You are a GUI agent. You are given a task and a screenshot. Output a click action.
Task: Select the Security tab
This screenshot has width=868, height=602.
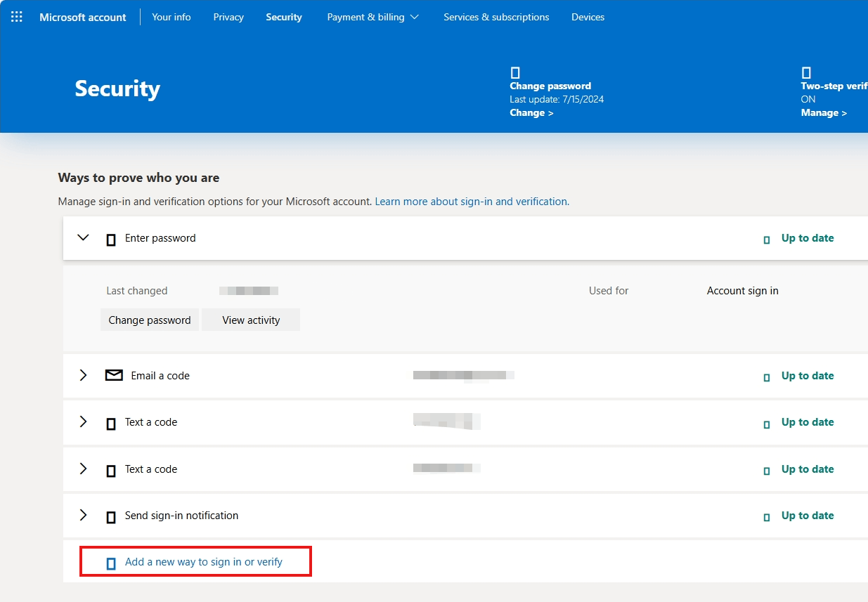pyautogui.click(x=284, y=17)
